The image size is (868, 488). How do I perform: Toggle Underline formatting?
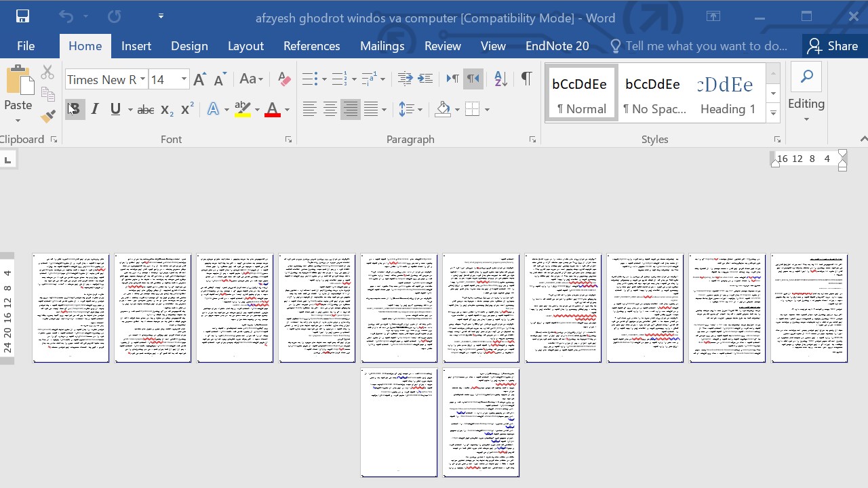tap(115, 109)
